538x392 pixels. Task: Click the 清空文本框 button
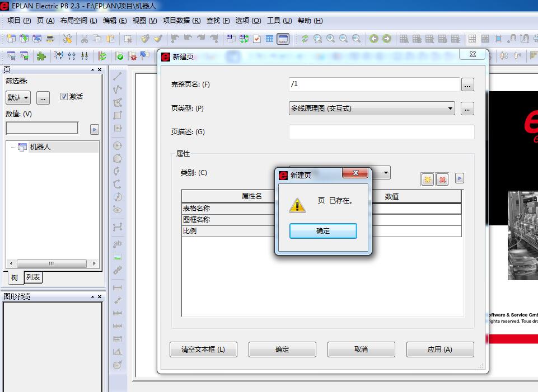click(x=203, y=350)
